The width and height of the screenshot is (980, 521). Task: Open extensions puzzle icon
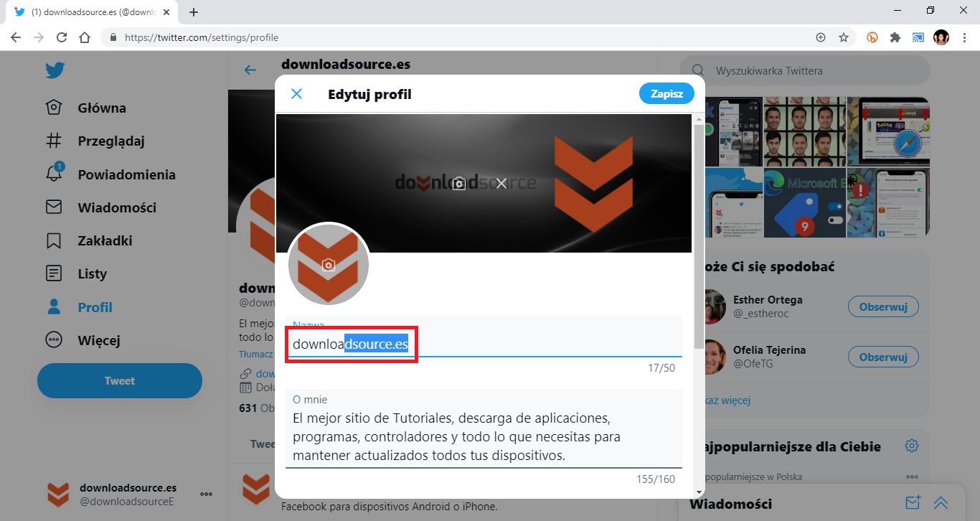pos(895,37)
